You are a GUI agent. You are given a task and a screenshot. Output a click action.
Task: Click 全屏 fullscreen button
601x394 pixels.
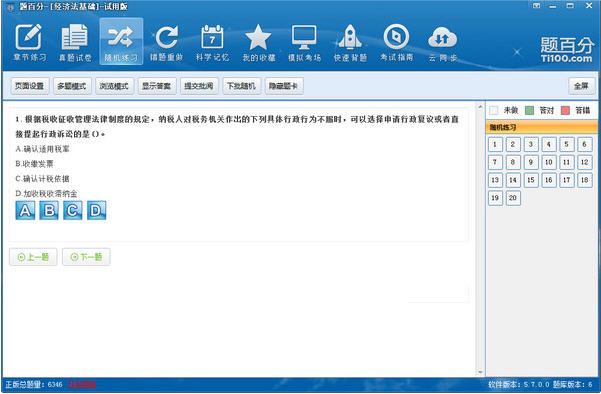click(581, 86)
